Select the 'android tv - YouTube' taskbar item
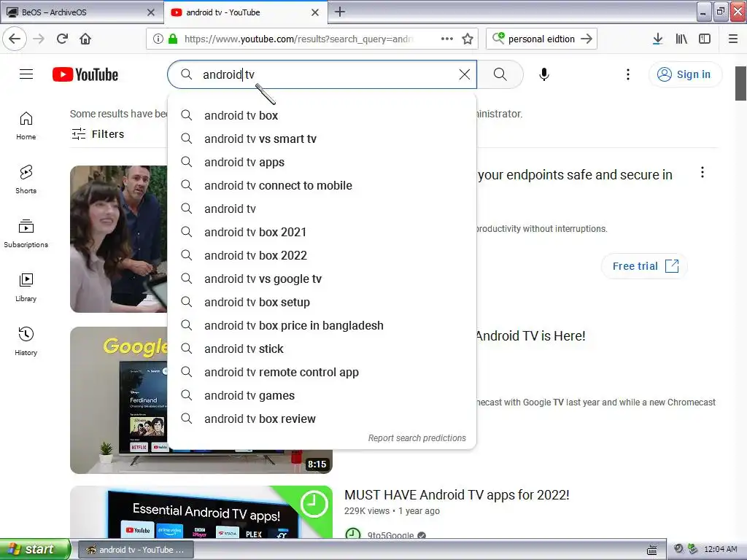Image resolution: width=747 pixels, height=560 pixels. (135, 550)
